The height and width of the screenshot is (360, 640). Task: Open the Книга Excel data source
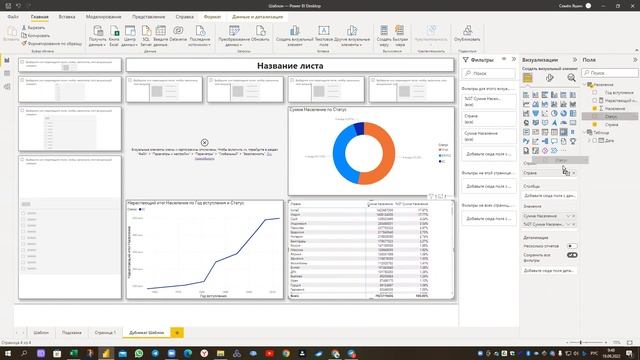click(x=114, y=36)
